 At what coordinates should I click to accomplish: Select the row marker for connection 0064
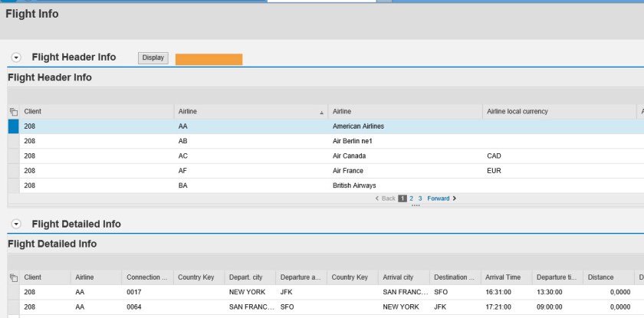point(12,307)
